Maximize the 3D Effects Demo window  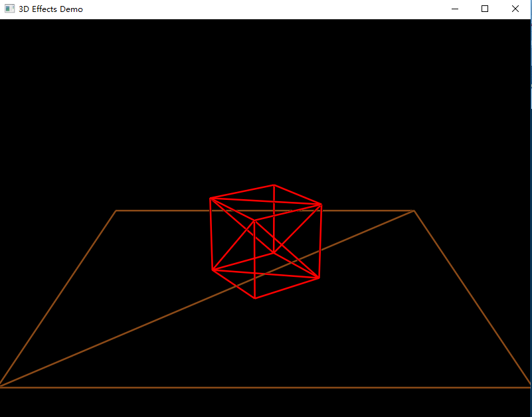(x=484, y=9)
